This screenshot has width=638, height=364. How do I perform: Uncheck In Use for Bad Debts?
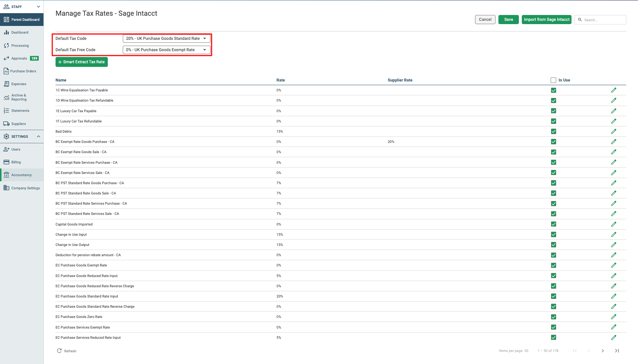click(553, 131)
